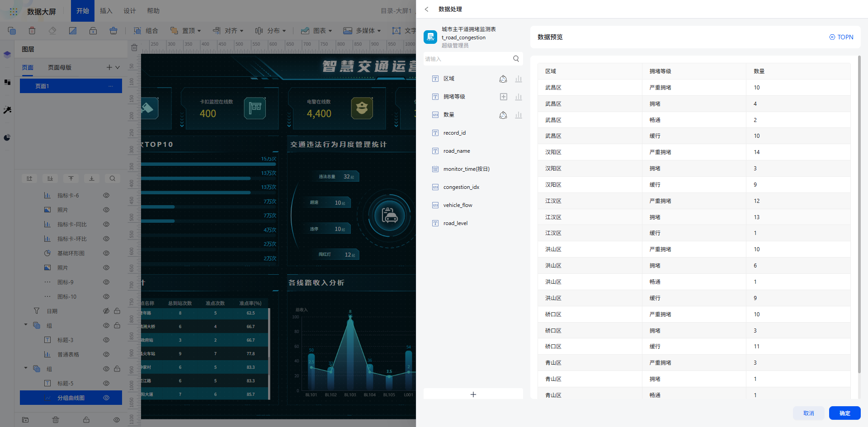Click the circular icon beside 区域 field
868x427 pixels.
tap(503, 79)
